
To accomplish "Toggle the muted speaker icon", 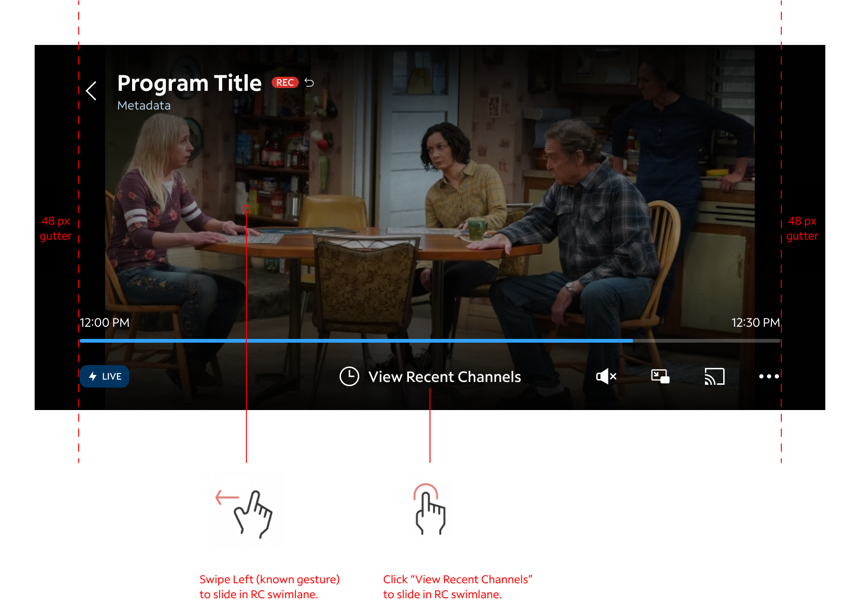I will (x=606, y=376).
